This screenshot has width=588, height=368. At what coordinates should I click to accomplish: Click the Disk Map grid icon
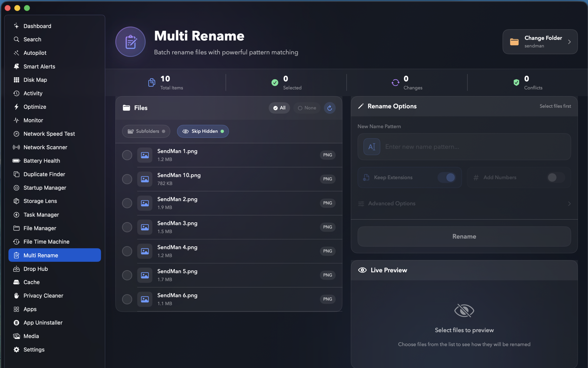click(x=16, y=80)
